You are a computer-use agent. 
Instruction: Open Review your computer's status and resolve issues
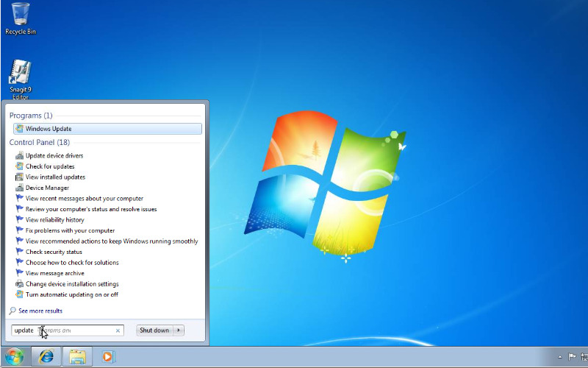coord(91,209)
